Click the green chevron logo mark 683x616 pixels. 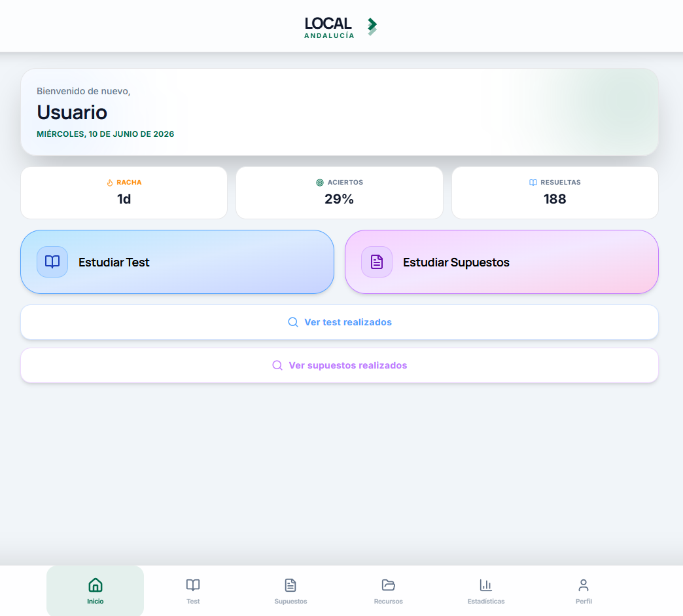(x=372, y=27)
